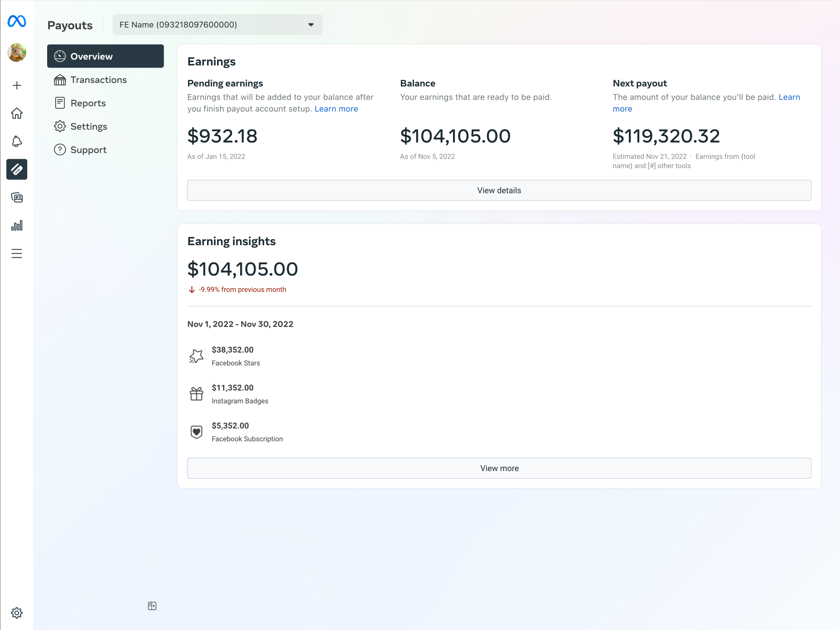Screen dimensions: 840x630
Task: Open the news feed card icon in rail
Action: pos(17,198)
